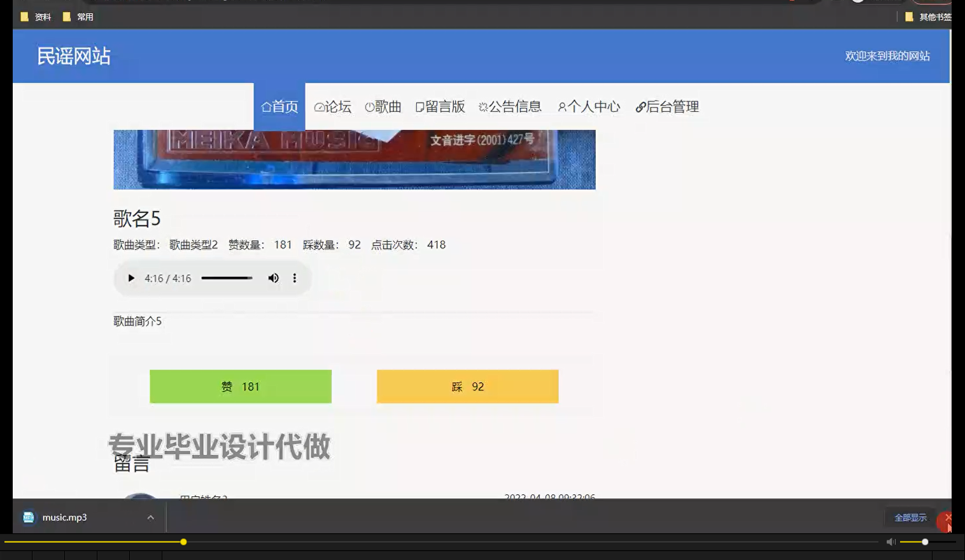Open the 个人中心 page

tap(589, 107)
